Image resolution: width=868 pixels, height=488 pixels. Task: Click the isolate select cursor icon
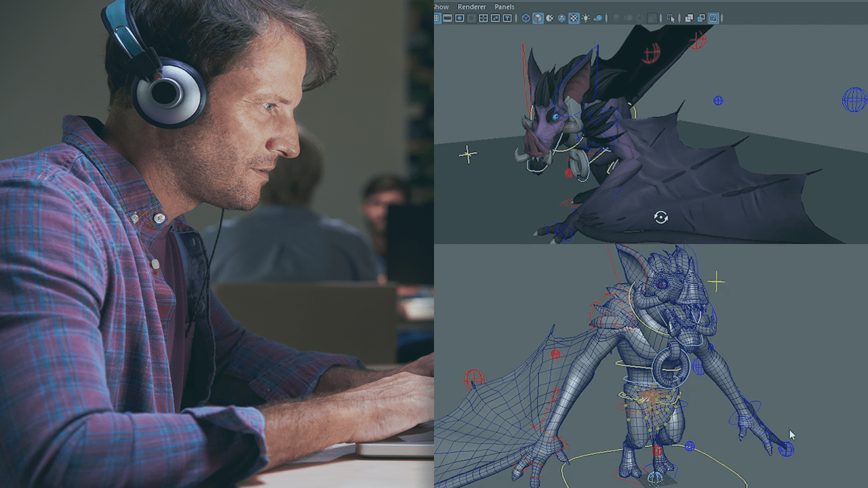pyautogui.click(x=671, y=18)
